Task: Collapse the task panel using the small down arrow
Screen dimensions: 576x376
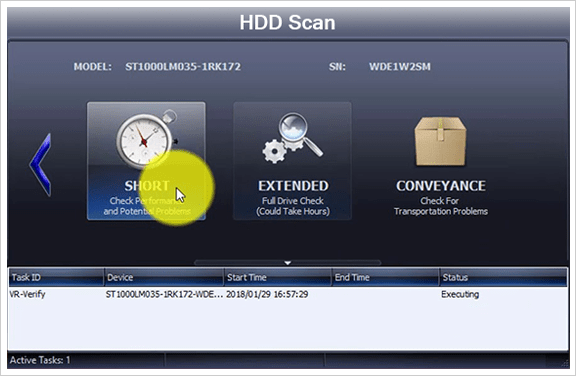Action: [x=288, y=263]
